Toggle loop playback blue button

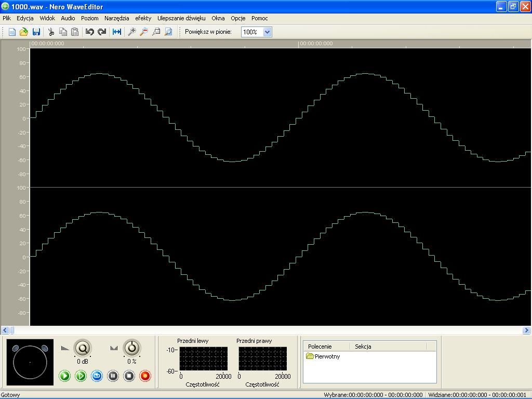pyautogui.click(x=97, y=376)
